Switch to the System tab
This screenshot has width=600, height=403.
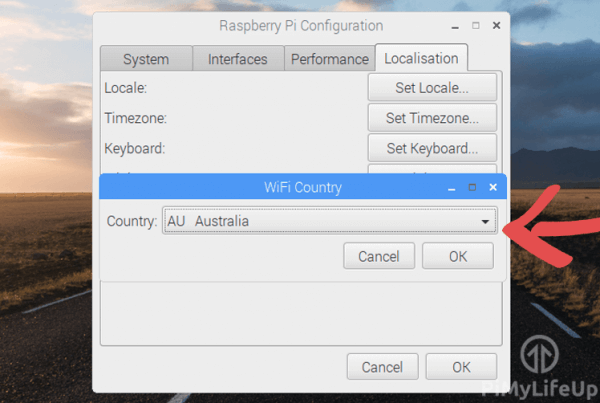(145, 59)
